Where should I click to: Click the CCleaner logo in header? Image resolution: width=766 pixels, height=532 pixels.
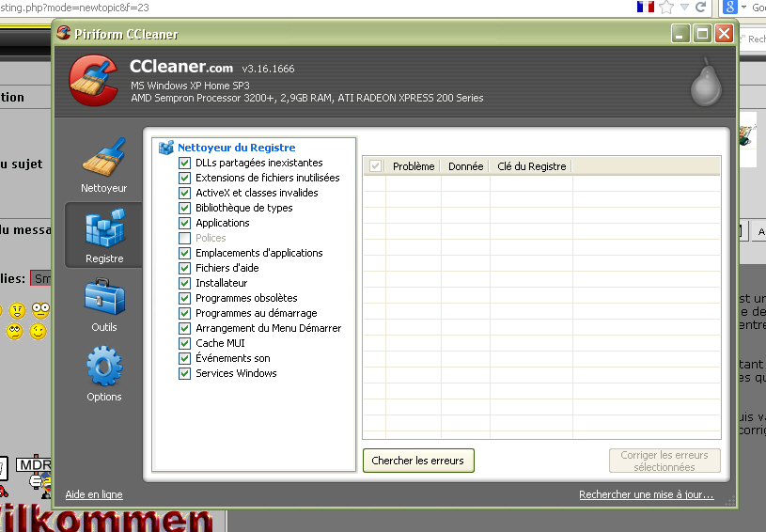94,80
